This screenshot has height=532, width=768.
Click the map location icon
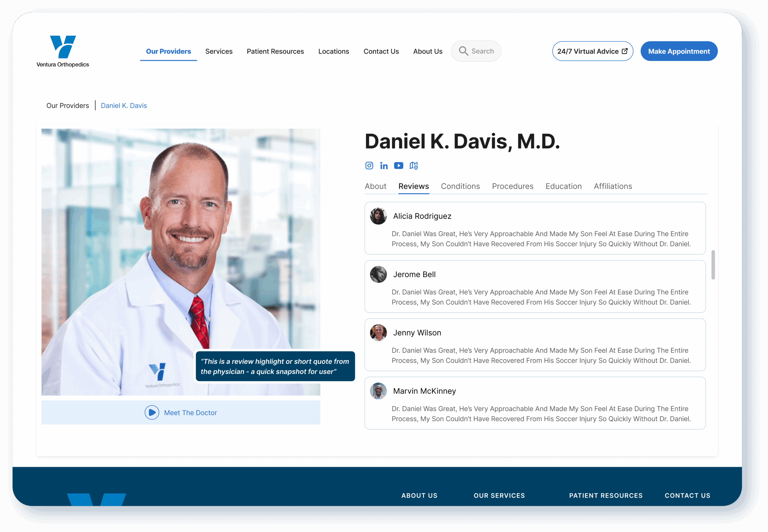click(413, 166)
